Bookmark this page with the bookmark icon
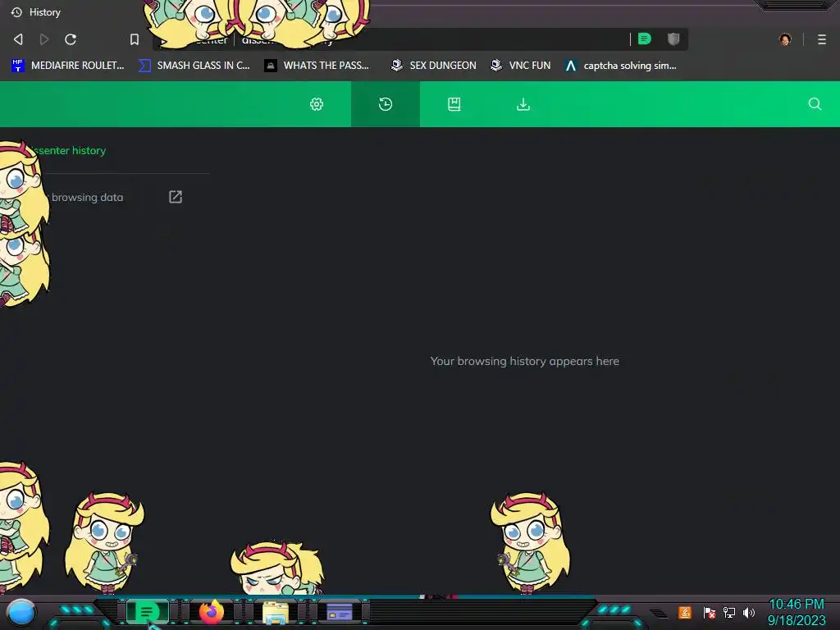The image size is (840, 630). (135, 39)
